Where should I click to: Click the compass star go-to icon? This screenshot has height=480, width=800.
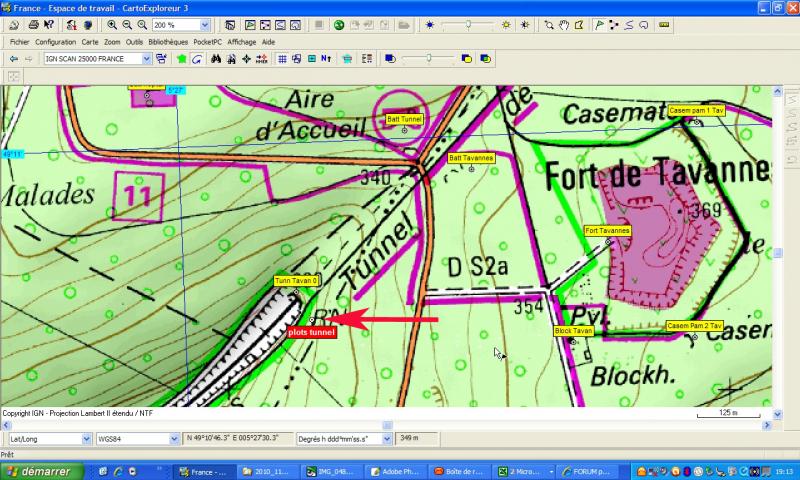[x=246, y=59]
